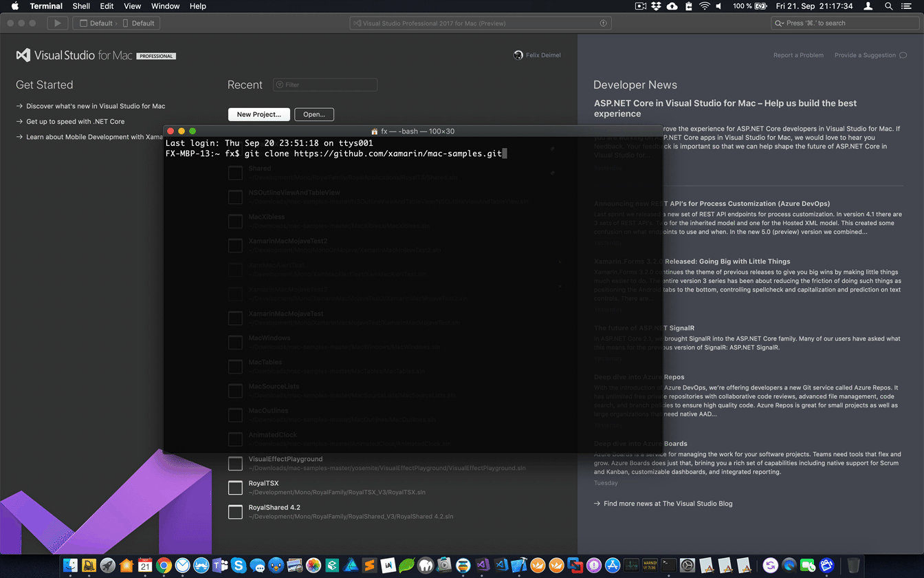Open the first Default configuration selector

click(x=96, y=23)
